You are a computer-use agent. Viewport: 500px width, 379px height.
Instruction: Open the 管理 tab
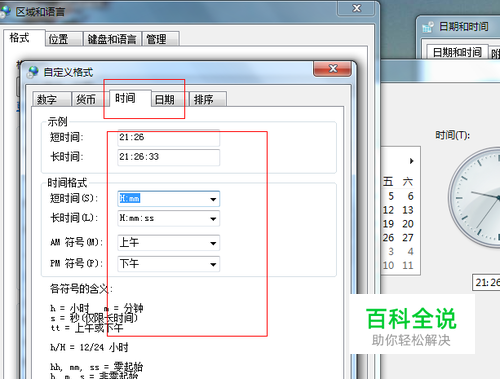click(x=161, y=39)
